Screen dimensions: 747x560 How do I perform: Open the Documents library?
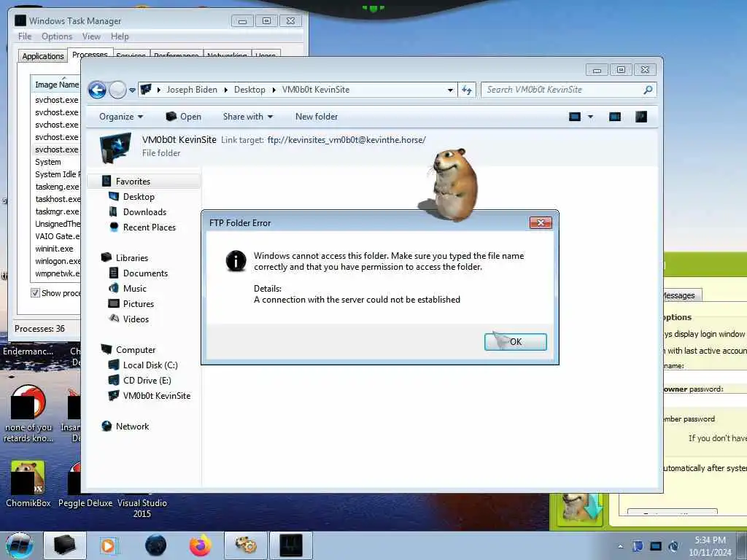tap(145, 273)
